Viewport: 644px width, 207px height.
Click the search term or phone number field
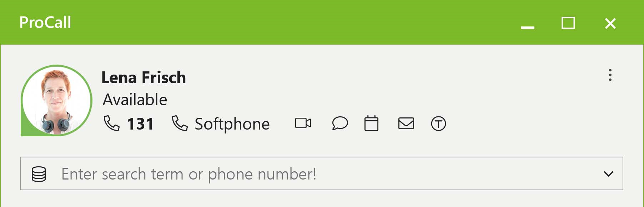[322, 173]
